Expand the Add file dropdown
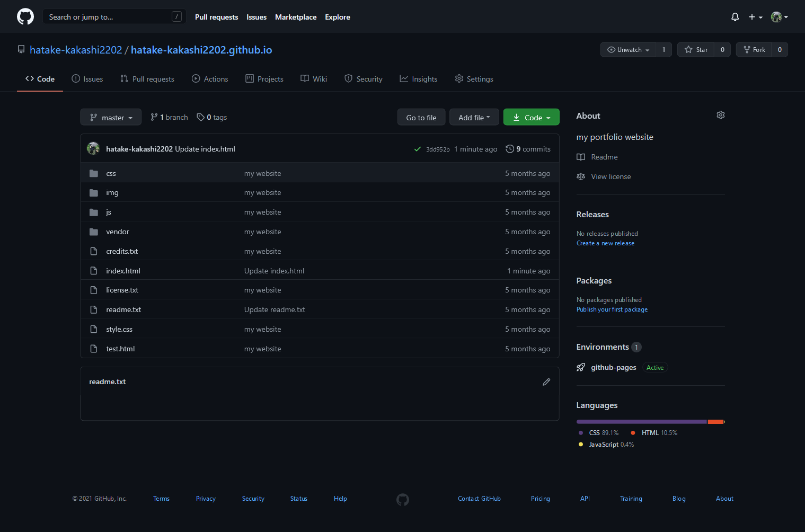Viewport: 805px width, 532px height. (x=474, y=117)
